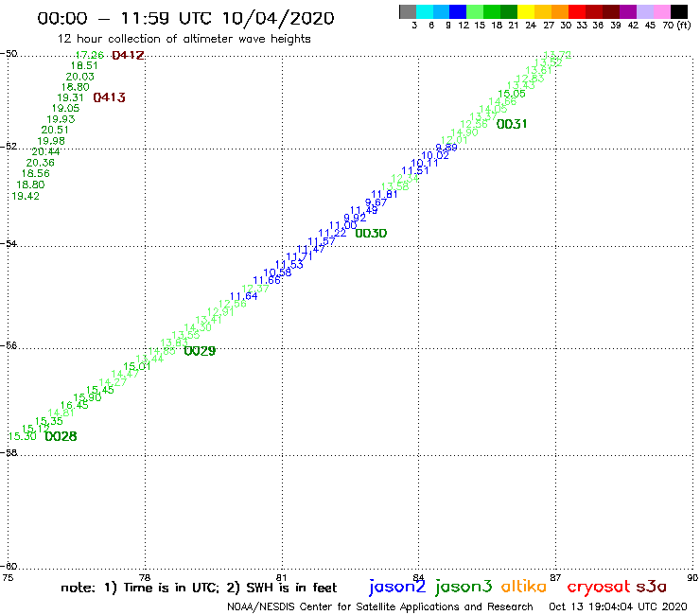Click the jason2 satellite label
The image size is (700, 615).
coord(397,588)
